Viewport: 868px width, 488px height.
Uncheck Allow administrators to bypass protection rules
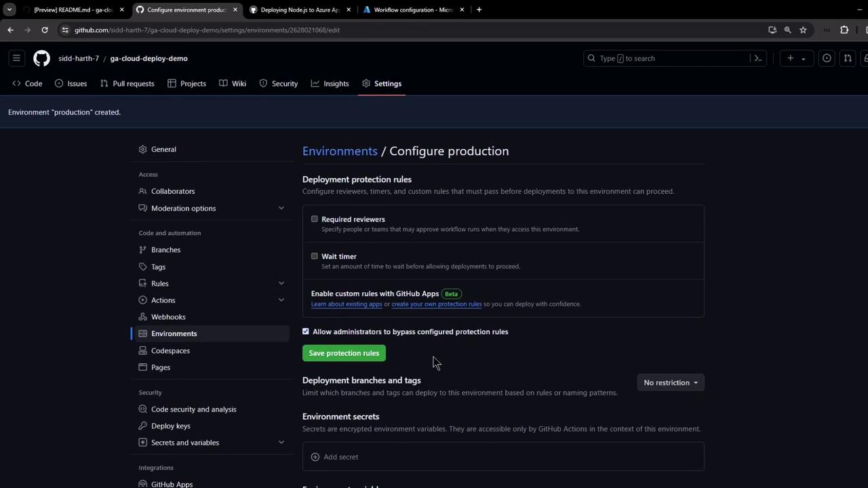pyautogui.click(x=306, y=331)
